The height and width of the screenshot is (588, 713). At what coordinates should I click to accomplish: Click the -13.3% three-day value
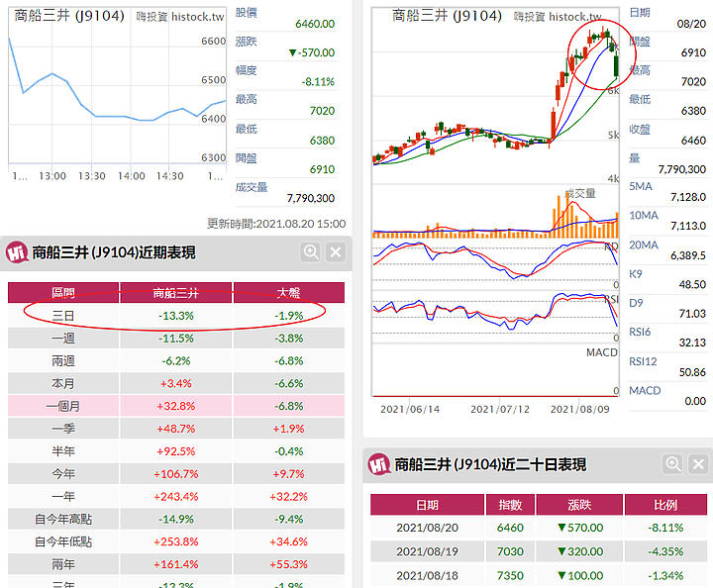[x=176, y=316]
